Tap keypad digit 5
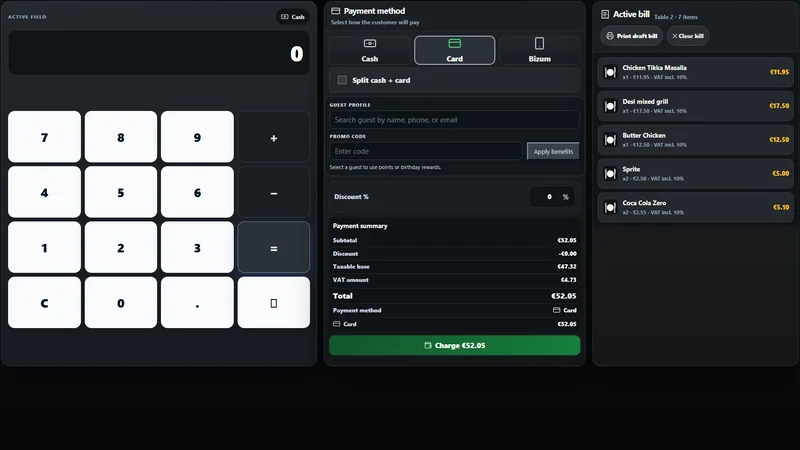The width and height of the screenshot is (800, 450). tap(121, 192)
